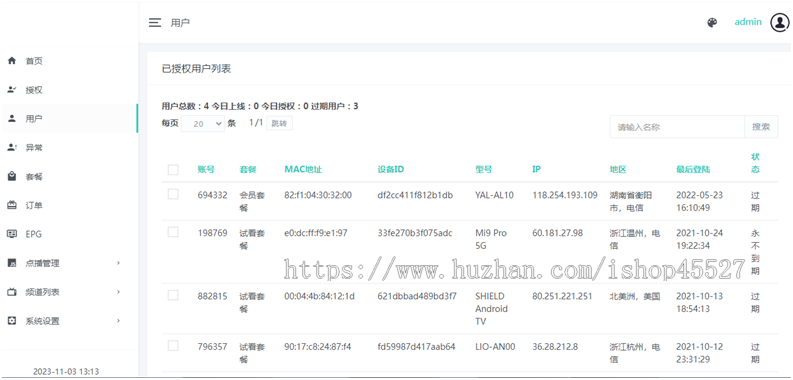Check the row for account 796357
Screen dimensions: 793x380
point(173,346)
